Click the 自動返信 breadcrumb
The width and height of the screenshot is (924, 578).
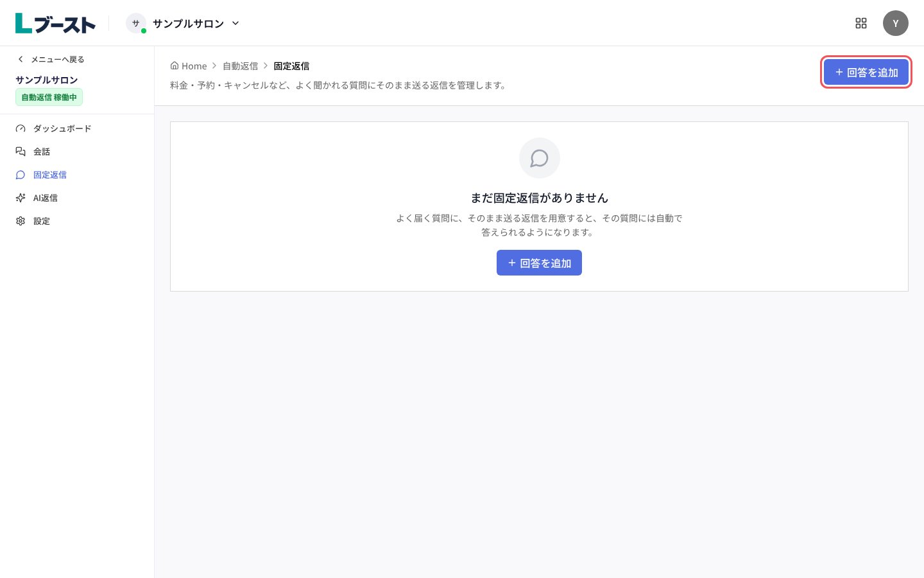coord(241,66)
